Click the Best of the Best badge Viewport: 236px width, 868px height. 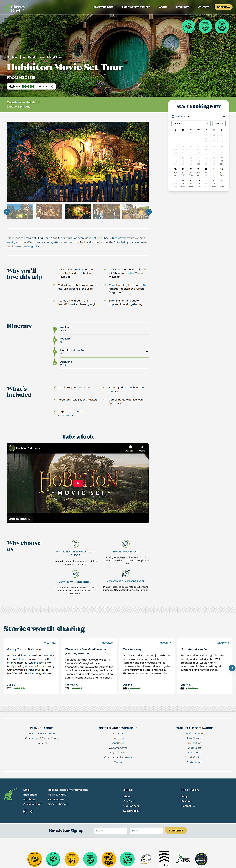point(109,859)
